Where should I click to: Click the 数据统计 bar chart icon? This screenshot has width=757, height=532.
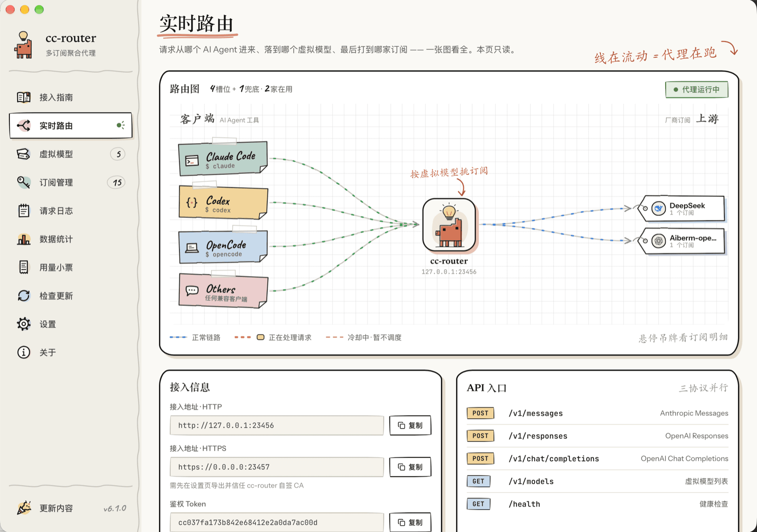coord(24,239)
